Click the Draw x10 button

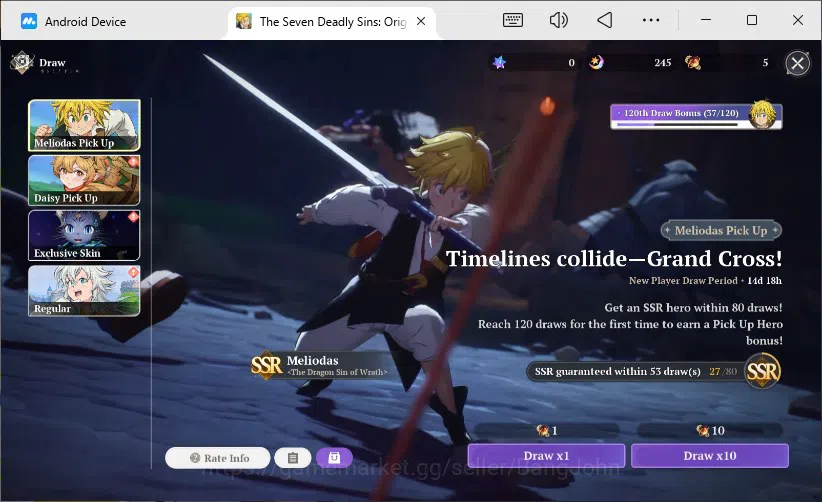click(x=710, y=456)
